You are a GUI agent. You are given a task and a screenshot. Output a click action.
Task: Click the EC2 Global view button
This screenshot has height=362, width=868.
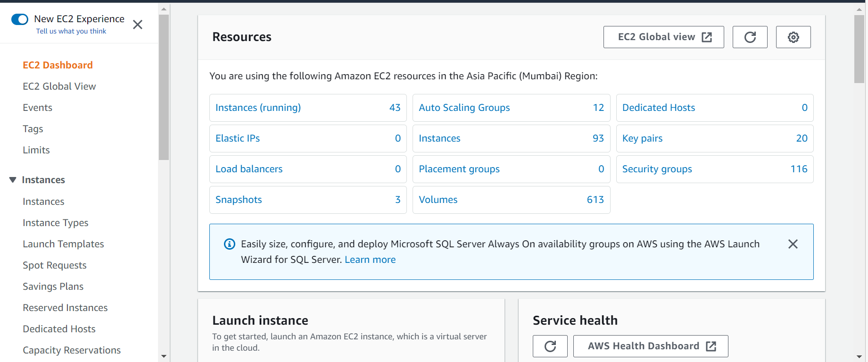pyautogui.click(x=663, y=37)
